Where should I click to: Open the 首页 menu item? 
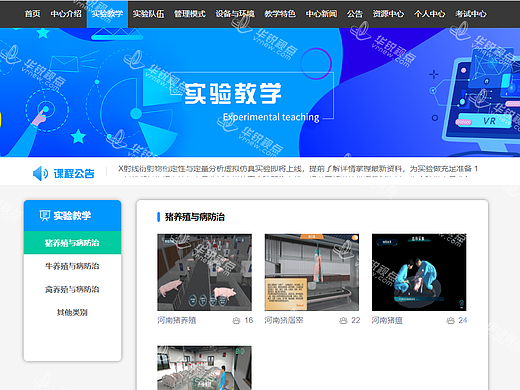coord(32,14)
